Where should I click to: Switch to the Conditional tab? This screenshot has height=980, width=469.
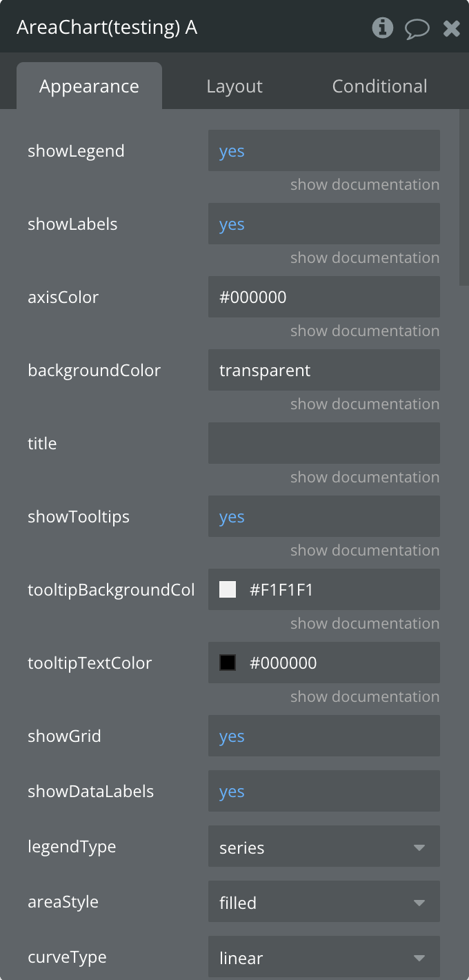pyautogui.click(x=379, y=86)
